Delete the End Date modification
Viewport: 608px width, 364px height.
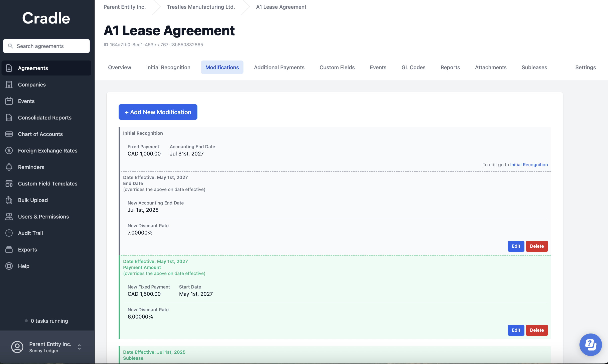[x=537, y=246]
